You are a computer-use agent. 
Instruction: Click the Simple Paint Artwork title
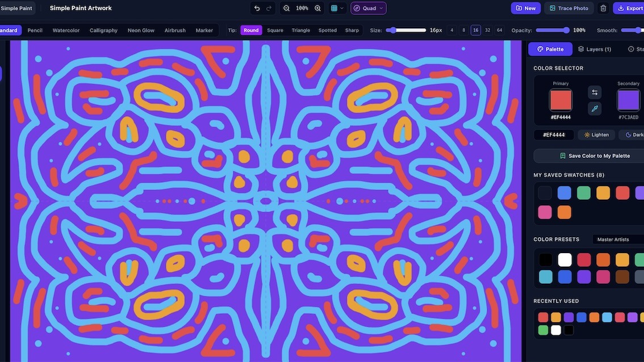[81, 8]
